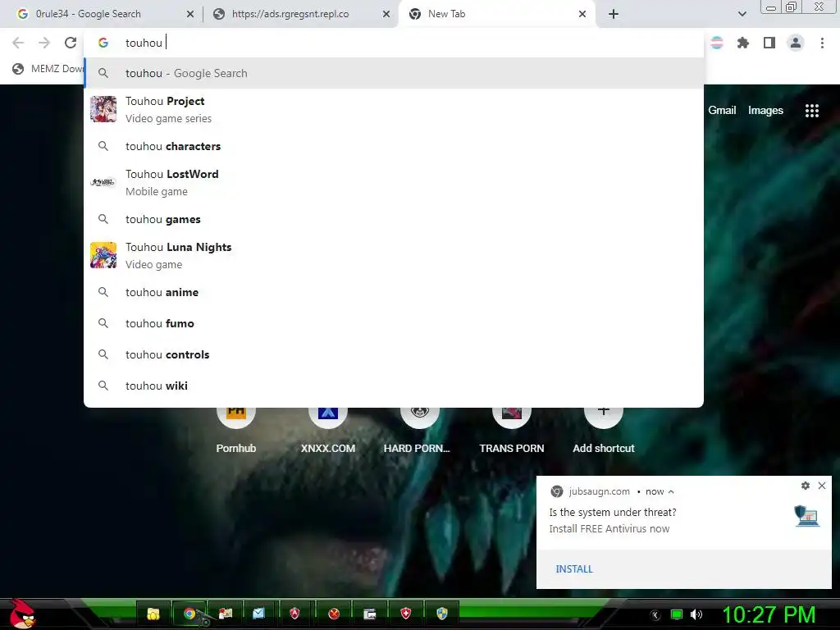Image resolution: width=840 pixels, height=630 pixels.
Task: Open the Google Images link
Action: 765,111
